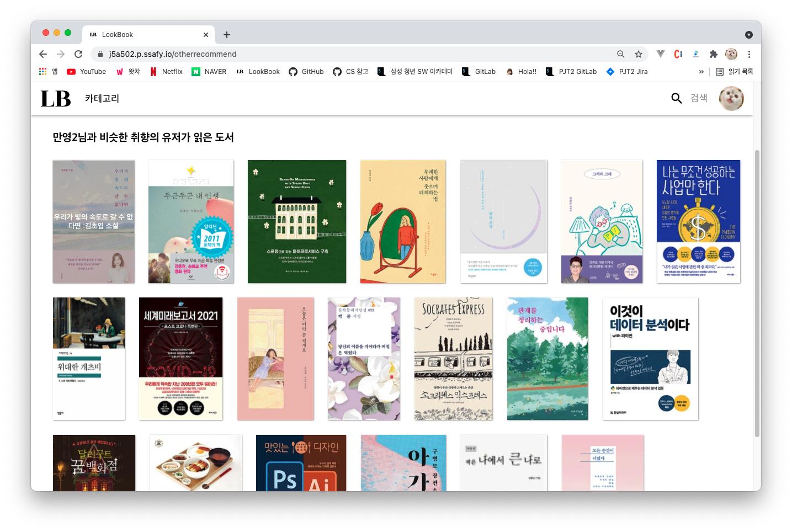Open 무례한 사람에게 웃으며 대처하는 법 book
The width and height of the screenshot is (792, 532).
(x=403, y=222)
